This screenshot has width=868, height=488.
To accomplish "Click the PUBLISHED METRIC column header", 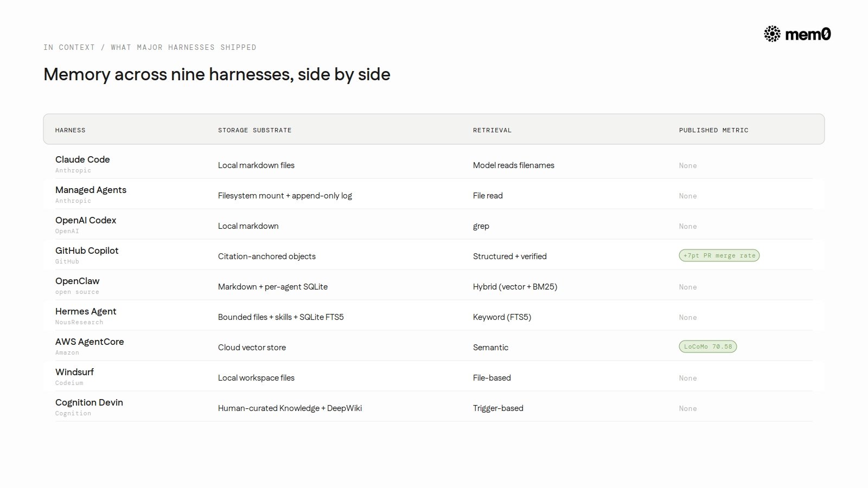I will click(x=713, y=130).
